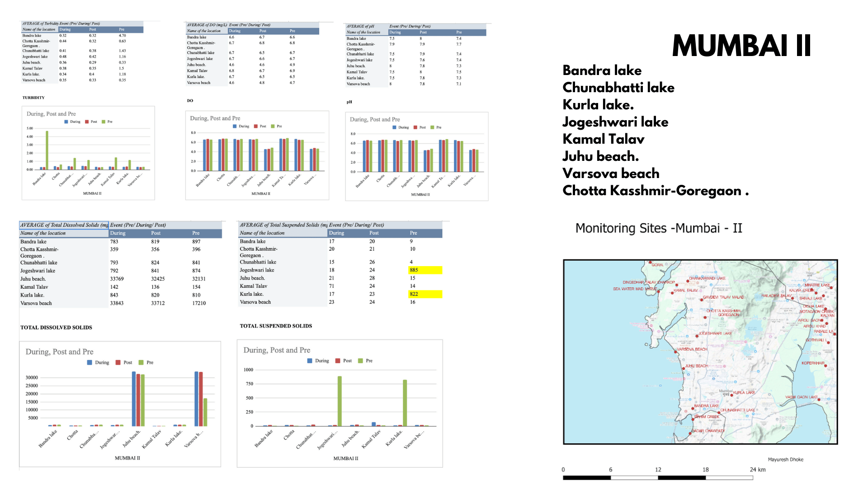The image size is (868, 488).
Task: Click the green Varsova bar in Dissolved Solids chart
Action: [x=205, y=412]
